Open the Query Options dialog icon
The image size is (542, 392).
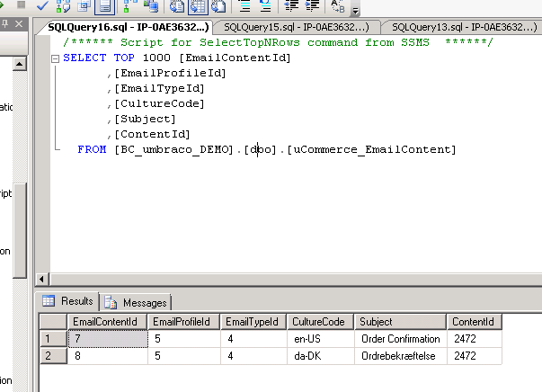(84, 6)
